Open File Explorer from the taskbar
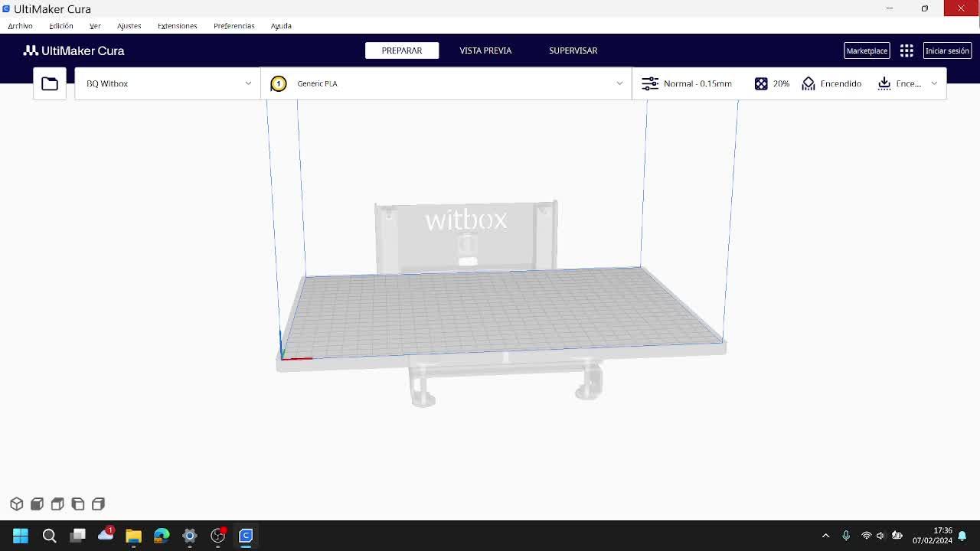This screenshot has height=551, width=980. [133, 536]
